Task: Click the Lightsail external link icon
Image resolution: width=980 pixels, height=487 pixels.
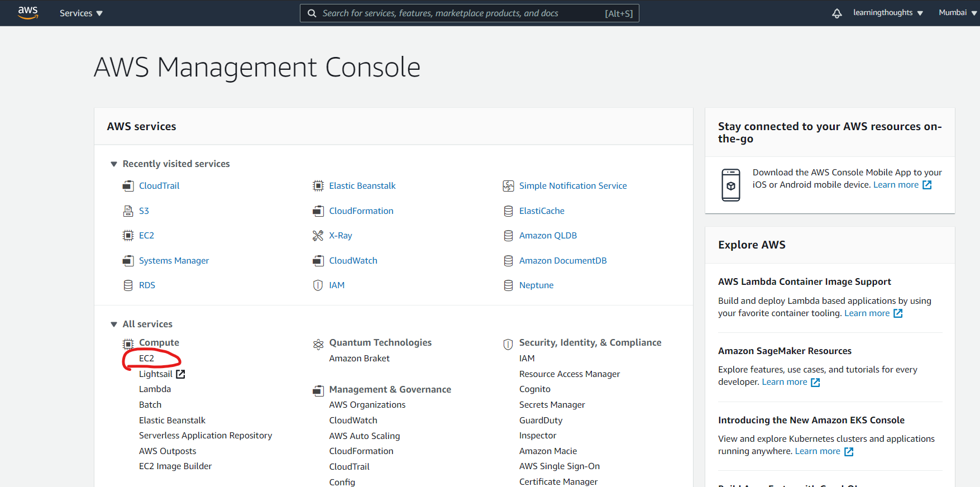Action: pyautogui.click(x=180, y=374)
